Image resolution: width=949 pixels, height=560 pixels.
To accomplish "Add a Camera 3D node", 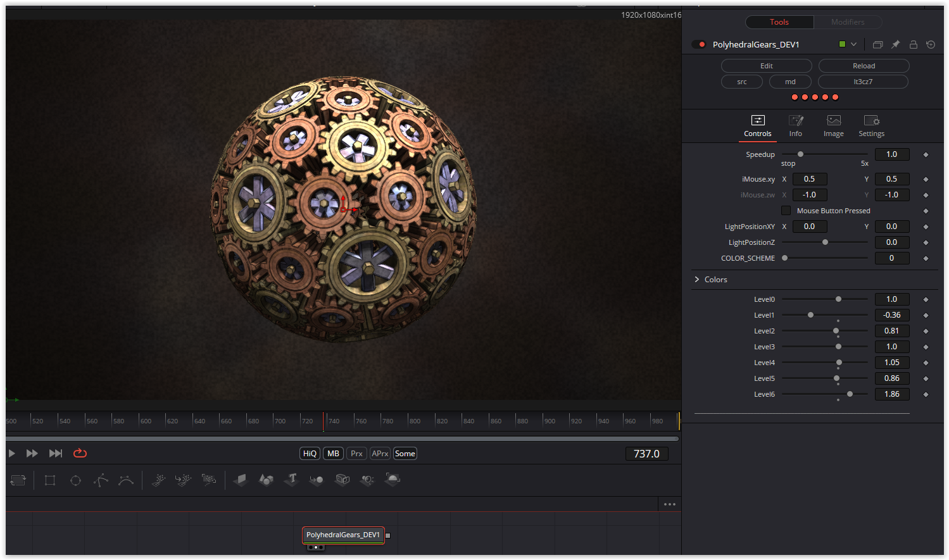I will click(343, 480).
